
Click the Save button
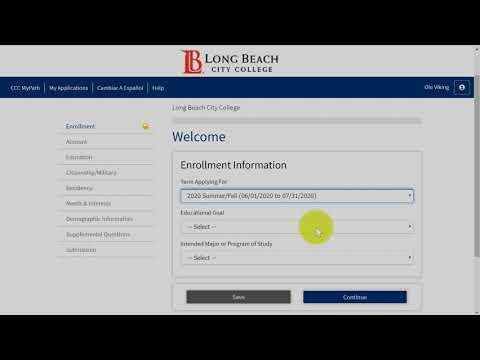239,297
